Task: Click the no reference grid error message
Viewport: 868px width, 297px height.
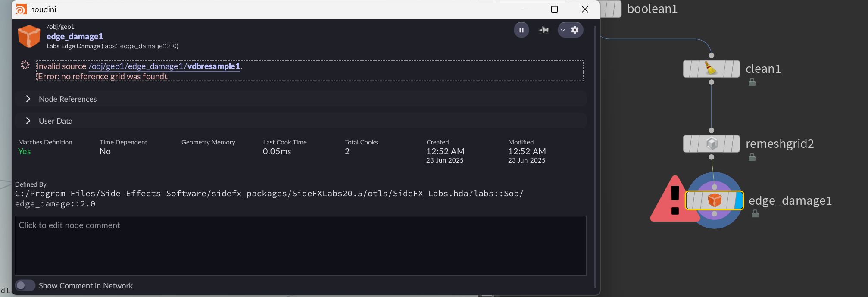Action: click(x=102, y=76)
